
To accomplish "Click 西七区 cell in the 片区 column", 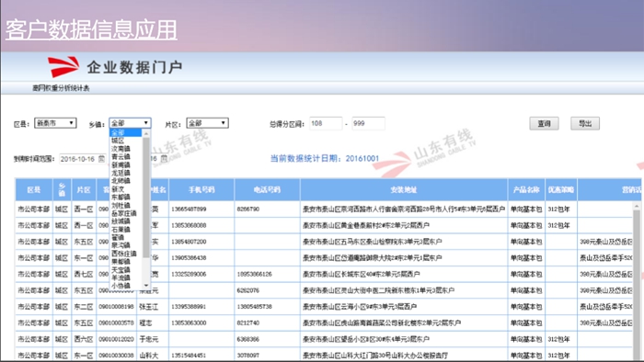I will (84, 274).
